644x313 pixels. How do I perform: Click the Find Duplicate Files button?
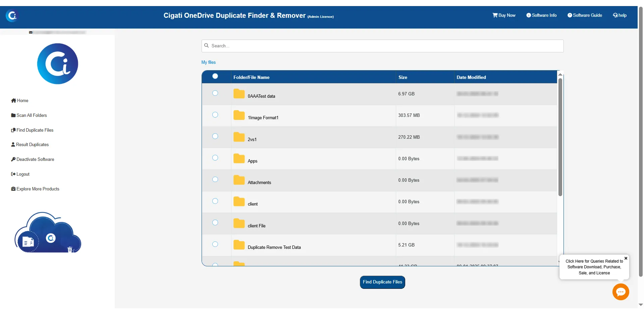tap(382, 282)
